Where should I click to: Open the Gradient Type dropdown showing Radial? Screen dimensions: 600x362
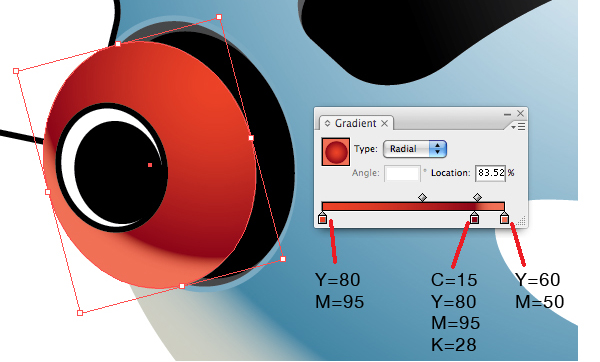pyautogui.click(x=415, y=149)
